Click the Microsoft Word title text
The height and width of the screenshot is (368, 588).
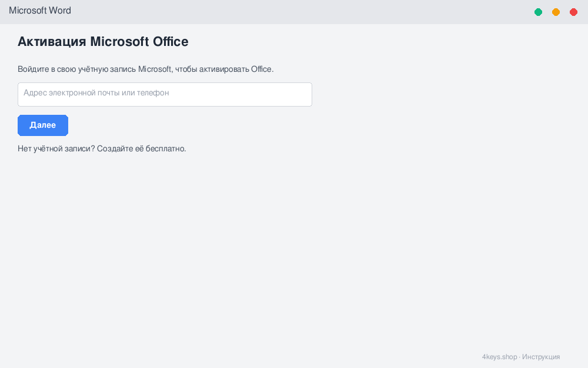[40, 11]
